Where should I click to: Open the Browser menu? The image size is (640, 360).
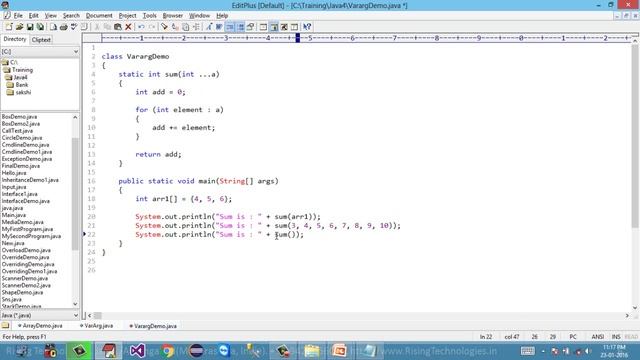tap(173, 16)
